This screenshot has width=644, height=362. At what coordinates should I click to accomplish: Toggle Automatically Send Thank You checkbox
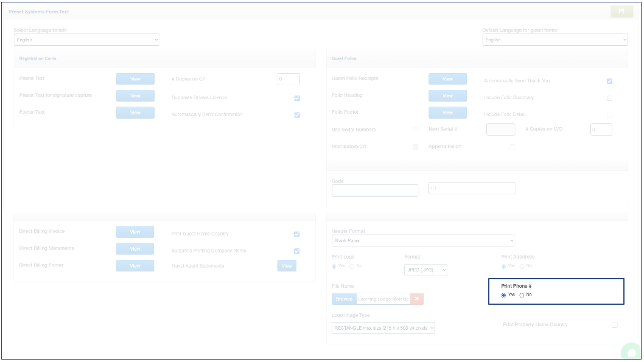point(609,81)
